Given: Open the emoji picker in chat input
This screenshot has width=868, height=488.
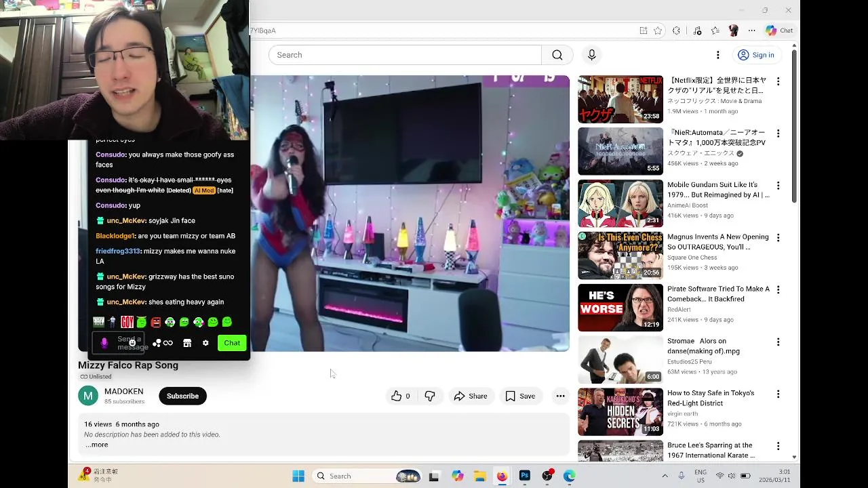Looking at the screenshot, I should [x=132, y=343].
